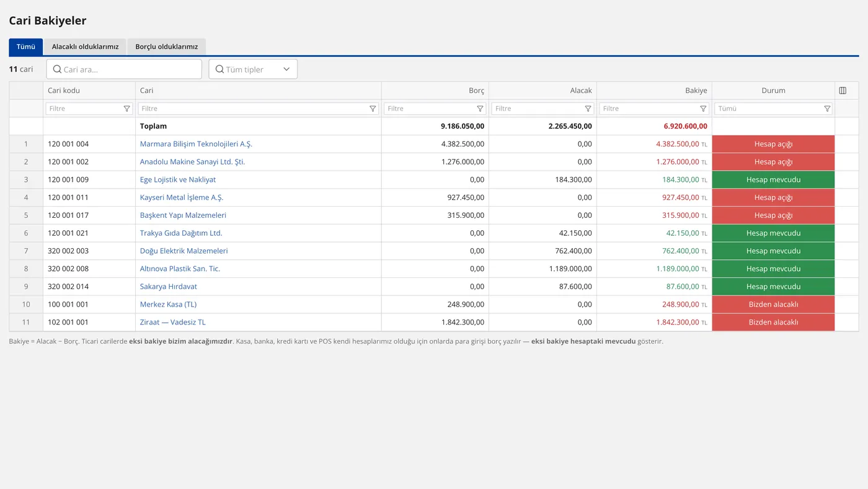
Task: Open Başkent Yapı Malzemeleri account
Action: tap(183, 215)
